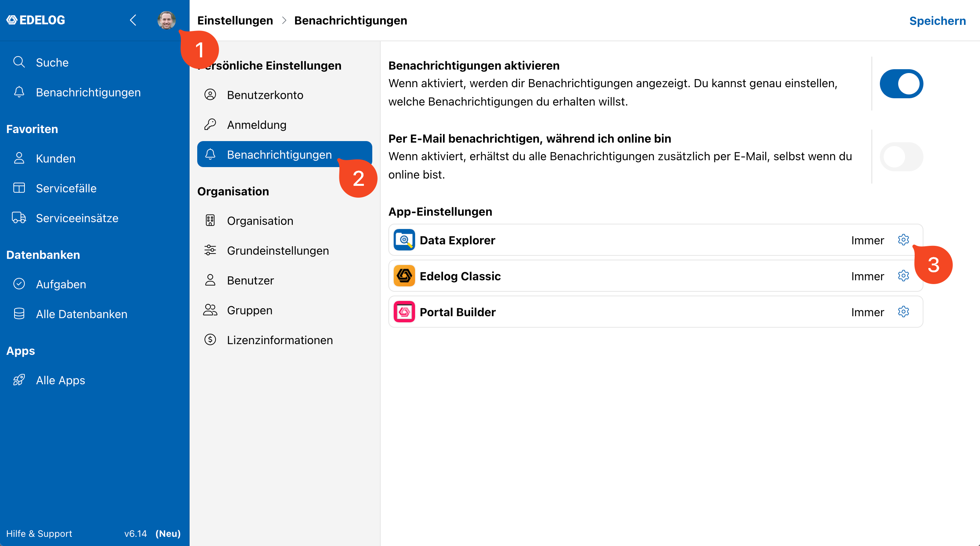Image resolution: width=980 pixels, height=546 pixels.
Task: Click the Suche magnifier icon
Action: pyautogui.click(x=19, y=62)
